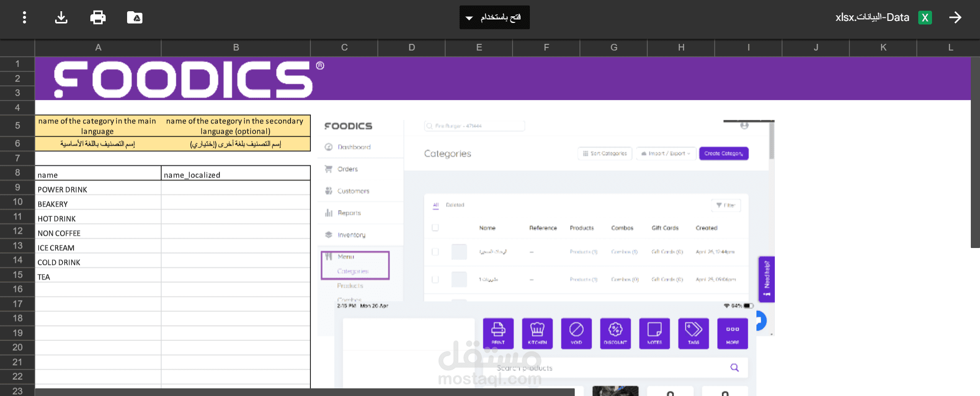Open the Reports label in the Foodics sidebar
Viewport: 980px width, 396px height.
coord(349,213)
